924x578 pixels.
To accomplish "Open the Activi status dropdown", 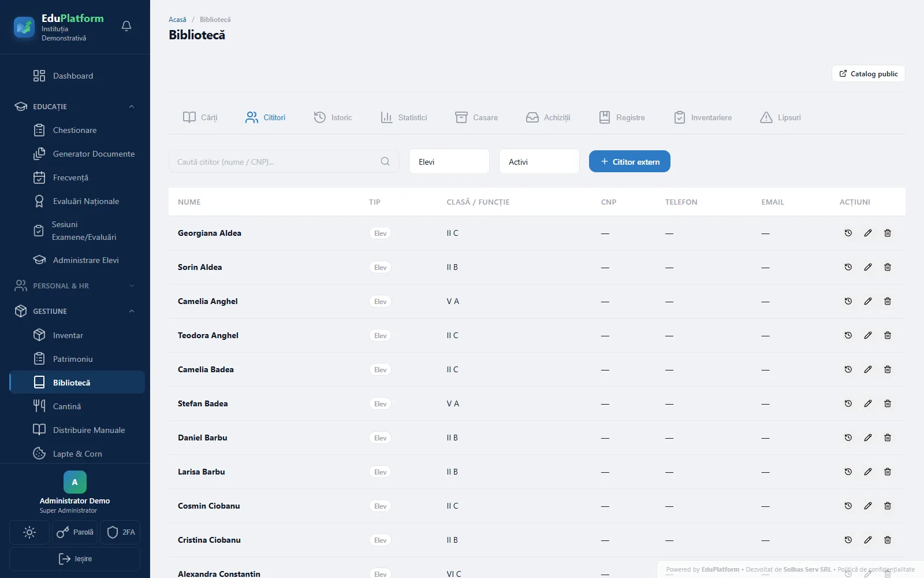I will point(539,161).
